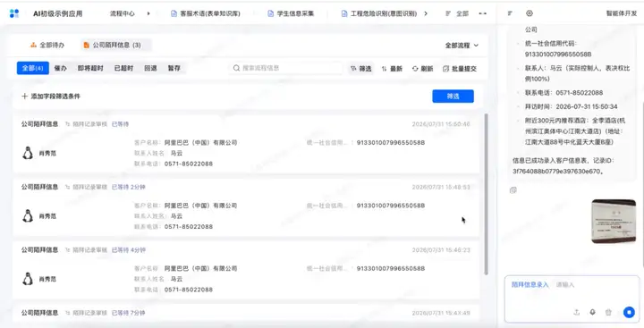Click the search magnifier icon
This screenshot has height=328, width=644.
tap(236, 68)
